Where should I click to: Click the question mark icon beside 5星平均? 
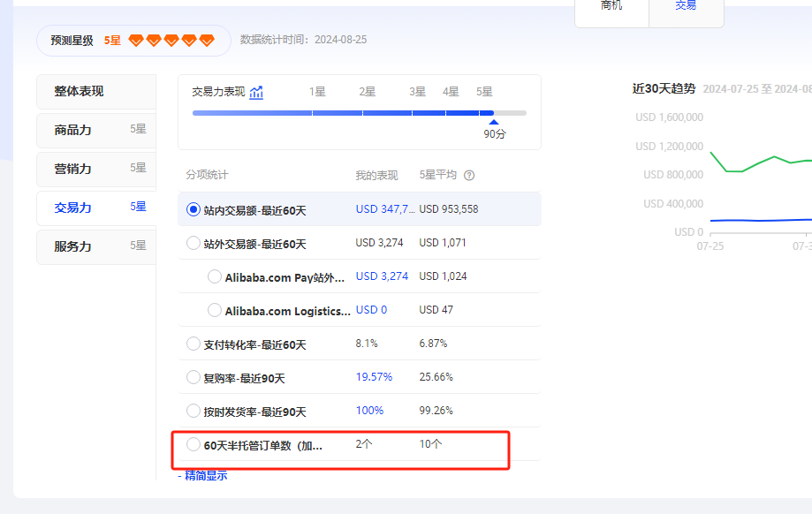coord(467,175)
